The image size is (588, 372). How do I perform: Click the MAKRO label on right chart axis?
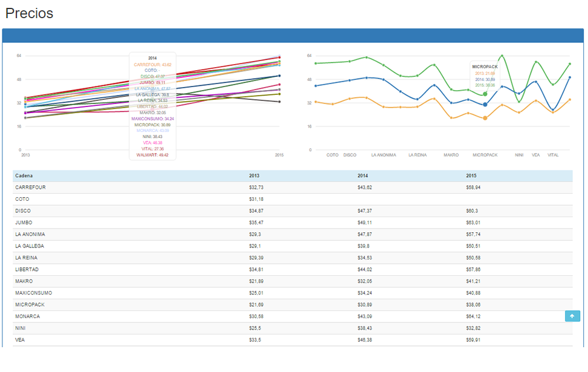451,155
